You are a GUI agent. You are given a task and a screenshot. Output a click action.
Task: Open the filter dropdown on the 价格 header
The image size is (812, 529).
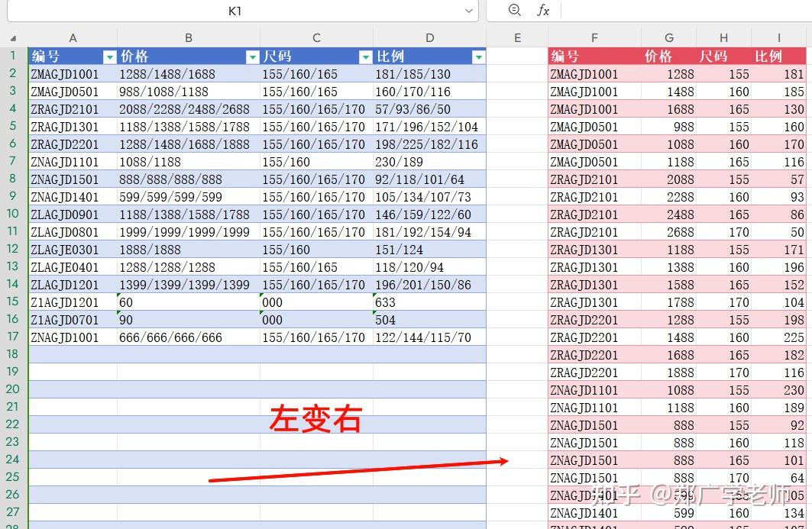click(252, 56)
